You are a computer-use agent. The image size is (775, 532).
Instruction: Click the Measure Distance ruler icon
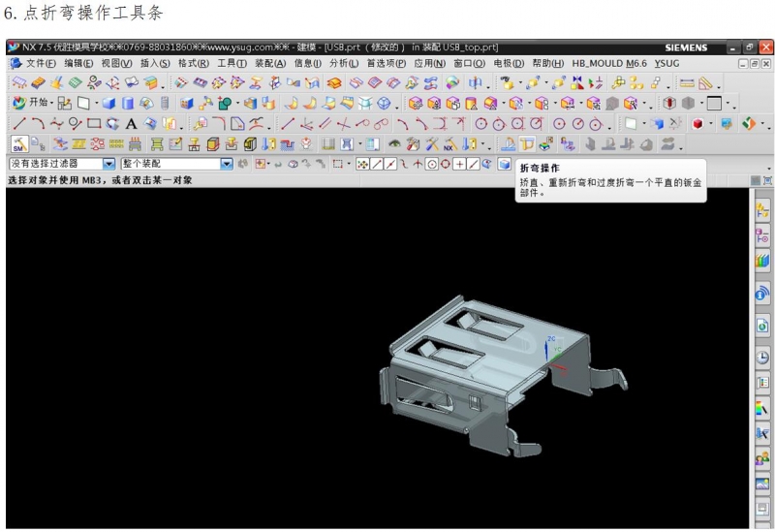(687, 83)
